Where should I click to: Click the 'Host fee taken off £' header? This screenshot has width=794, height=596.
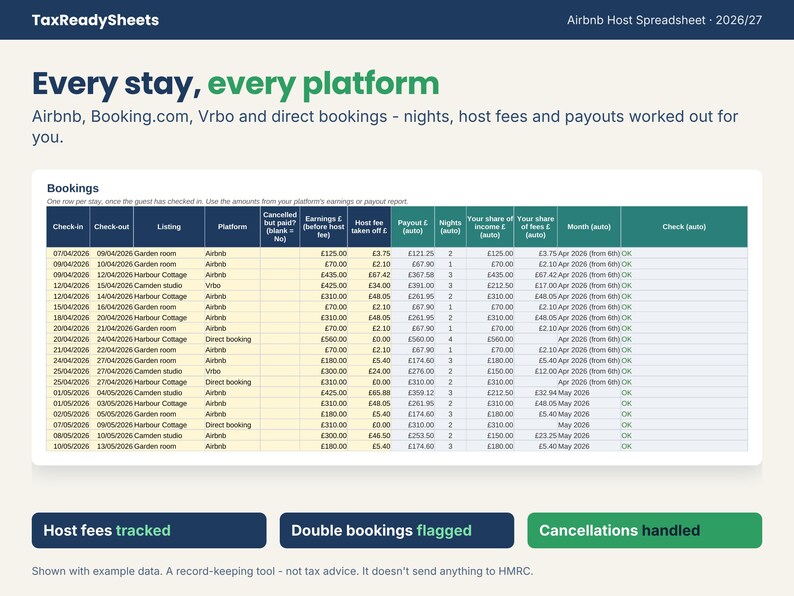(369, 227)
